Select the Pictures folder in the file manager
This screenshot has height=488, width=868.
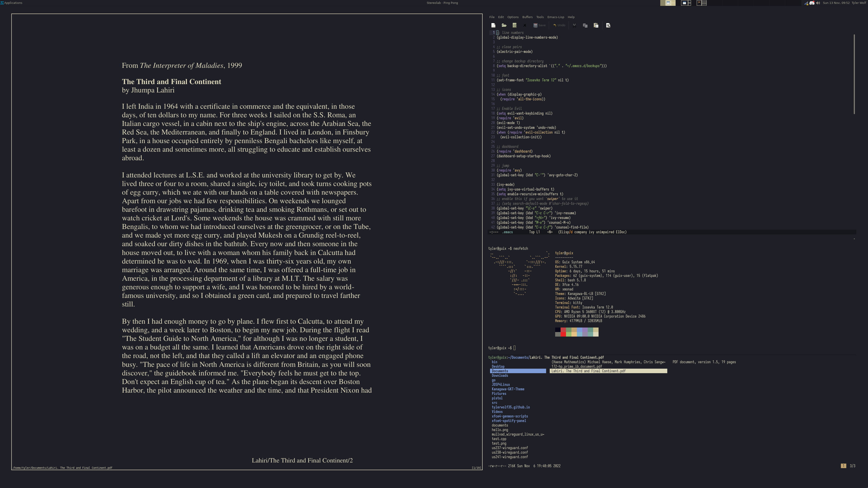click(x=499, y=394)
